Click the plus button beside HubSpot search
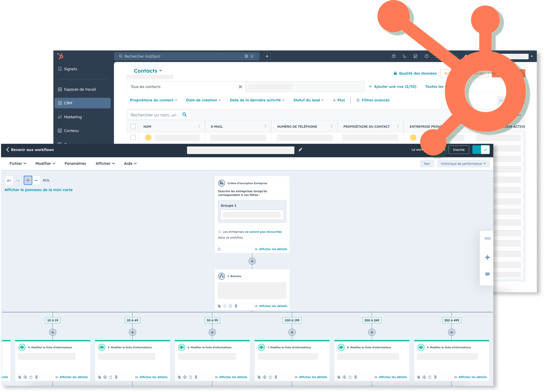Screen dimensions: 544x392 pos(267,56)
